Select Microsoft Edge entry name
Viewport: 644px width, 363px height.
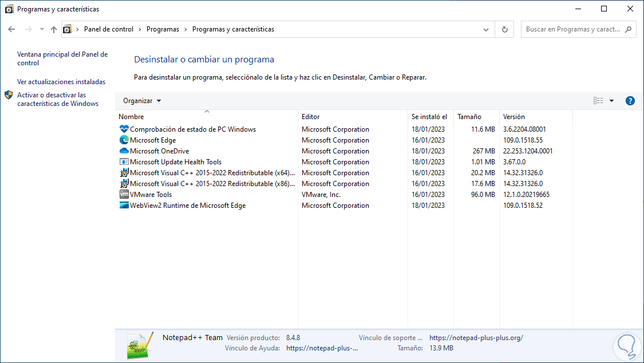153,140
